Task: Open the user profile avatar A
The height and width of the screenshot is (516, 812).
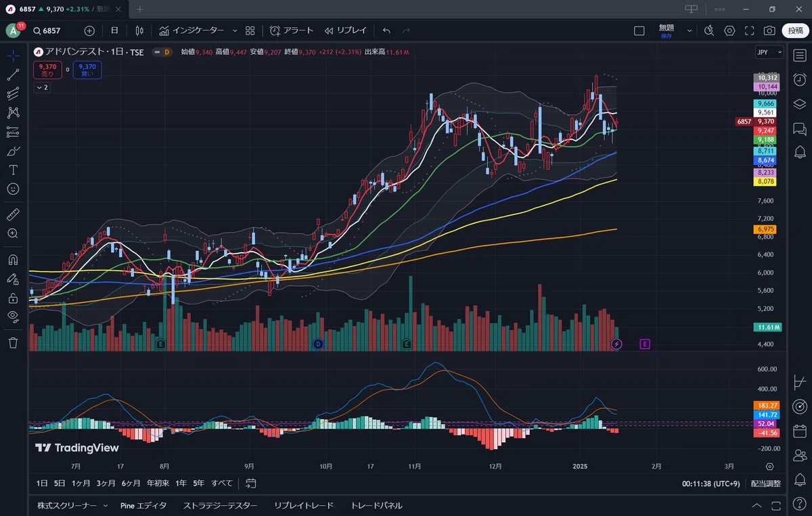Action: coord(14,30)
